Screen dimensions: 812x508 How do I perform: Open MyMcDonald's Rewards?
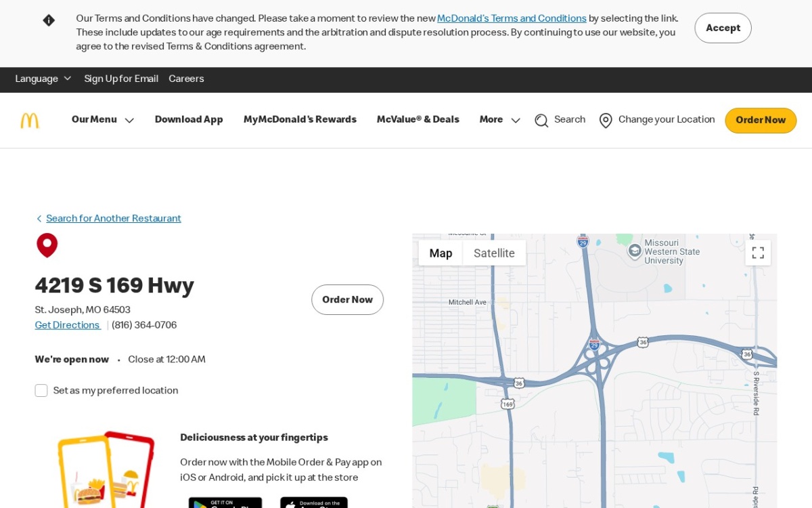(300, 120)
